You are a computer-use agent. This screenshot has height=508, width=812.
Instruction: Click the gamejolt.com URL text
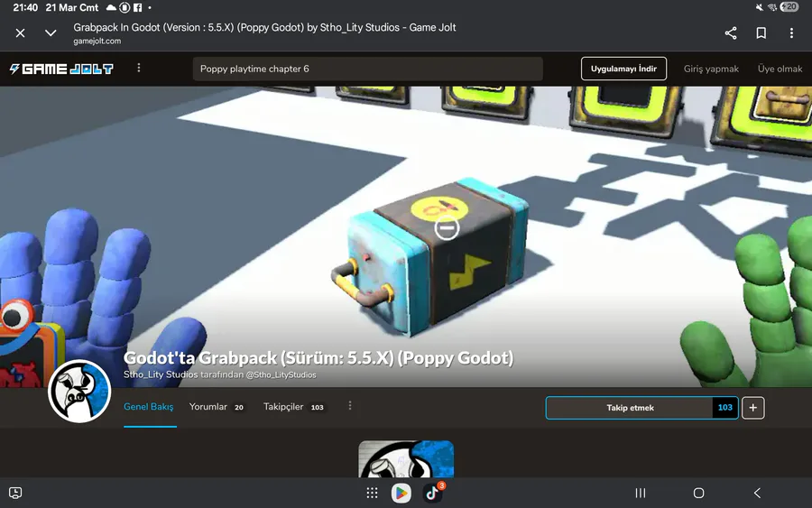tap(97, 42)
